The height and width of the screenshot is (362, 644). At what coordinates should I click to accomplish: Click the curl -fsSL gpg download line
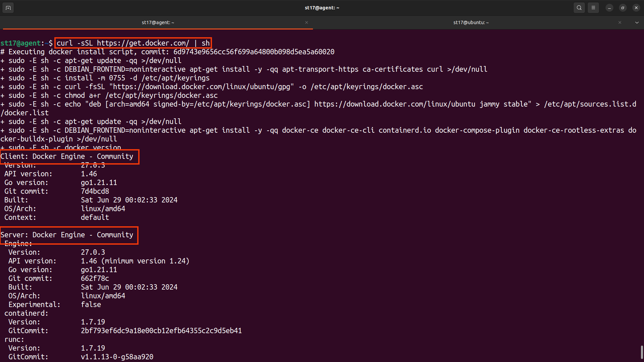click(212, 87)
